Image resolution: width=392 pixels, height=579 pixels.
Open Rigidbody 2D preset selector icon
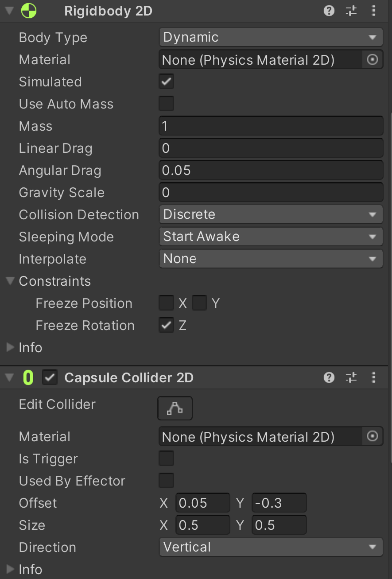pos(351,11)
